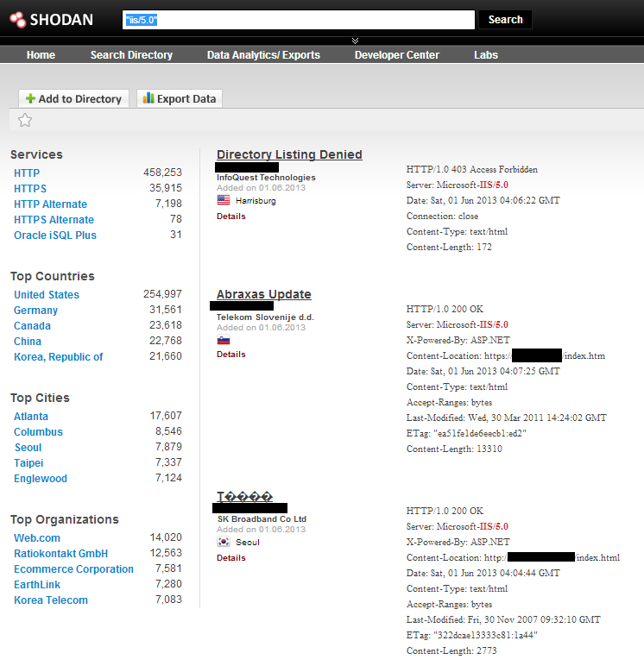Filter by city Columbus
The height and width of the screenshot is (672, 644).
[38, 431]
